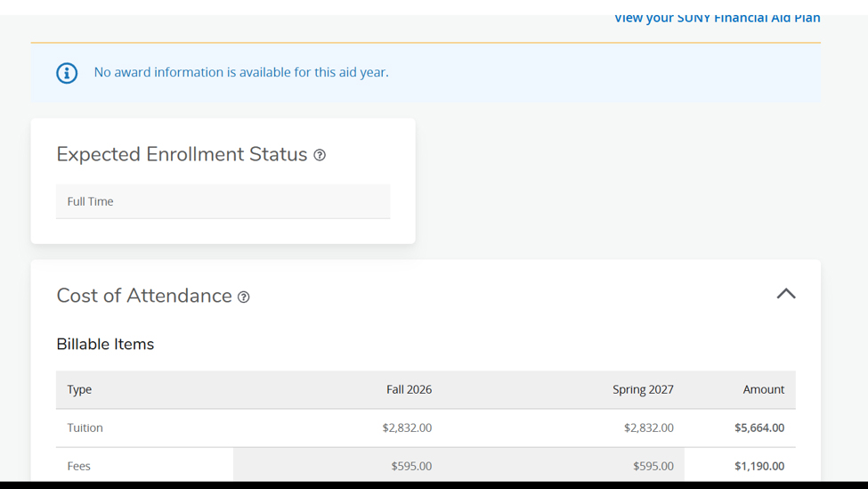Click the Cost of Attendance heading
The width and height of the screenshot is (868, 489).
144,296
